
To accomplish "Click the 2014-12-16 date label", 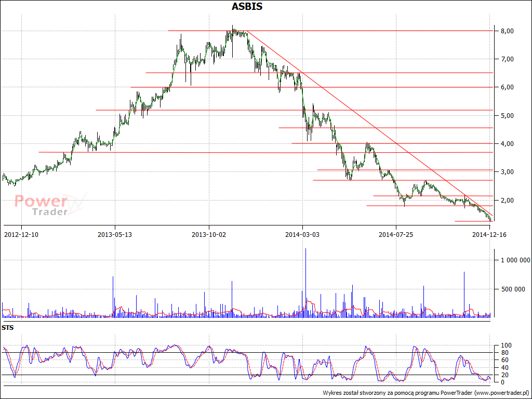I will pyautogui.click(x=489, y=234).
